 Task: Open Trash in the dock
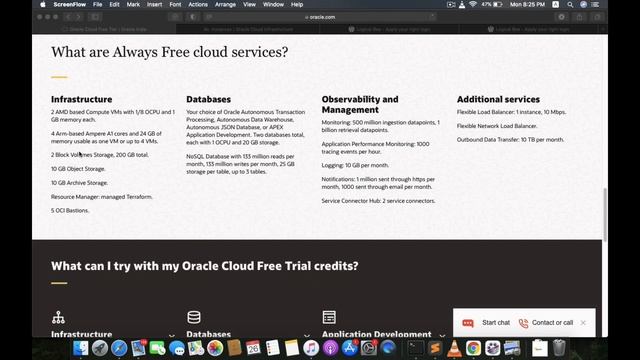point(559,348)
